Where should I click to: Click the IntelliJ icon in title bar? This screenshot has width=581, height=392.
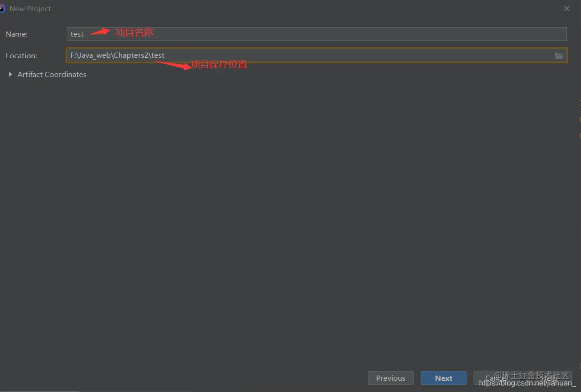2,8
